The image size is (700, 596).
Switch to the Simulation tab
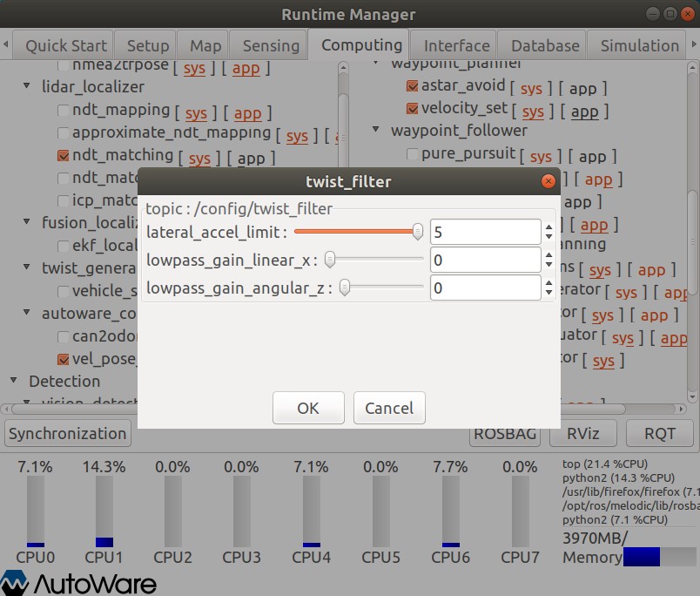pyautogui.click(x=638, y=44)
